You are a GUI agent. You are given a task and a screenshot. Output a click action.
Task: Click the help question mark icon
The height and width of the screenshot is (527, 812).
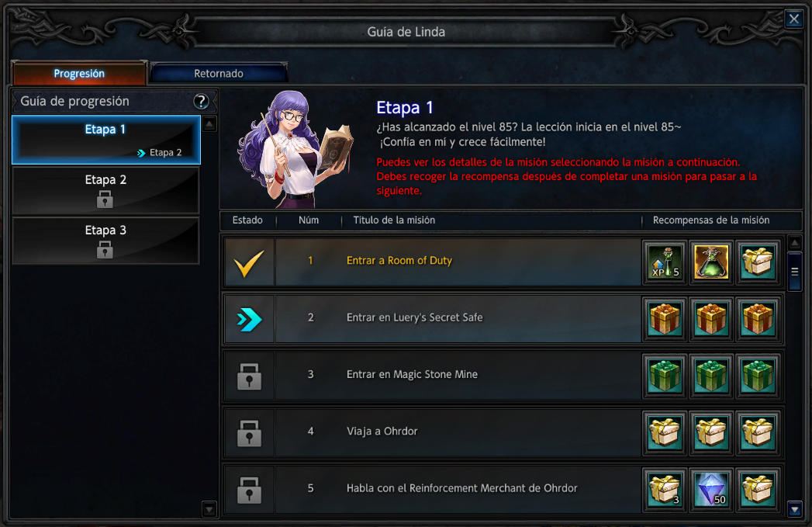[x=201, y=101]
